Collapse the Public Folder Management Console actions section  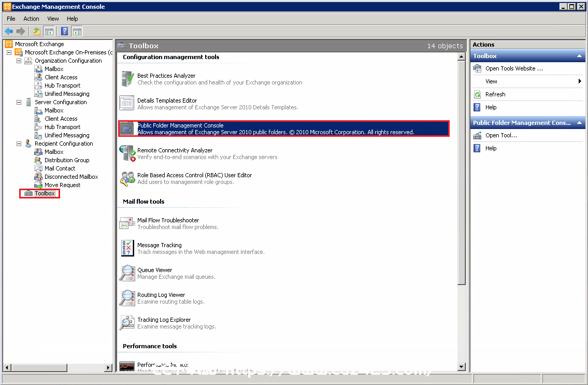pos(579,123)
